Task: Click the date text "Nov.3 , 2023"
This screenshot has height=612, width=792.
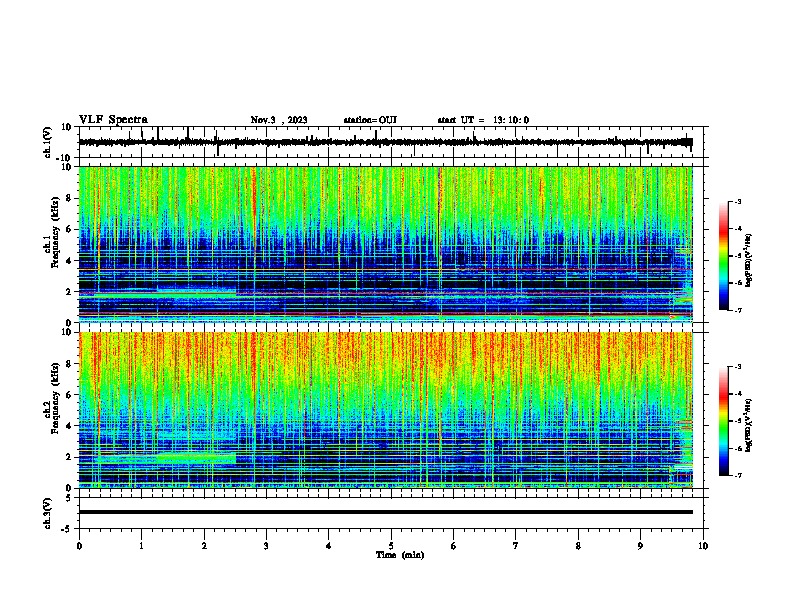Action: (x=279, y=120)
